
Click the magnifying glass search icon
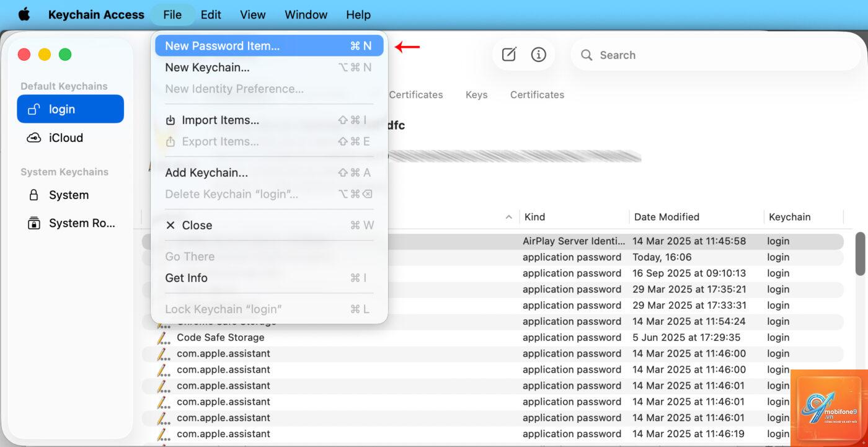click(587, 55)
